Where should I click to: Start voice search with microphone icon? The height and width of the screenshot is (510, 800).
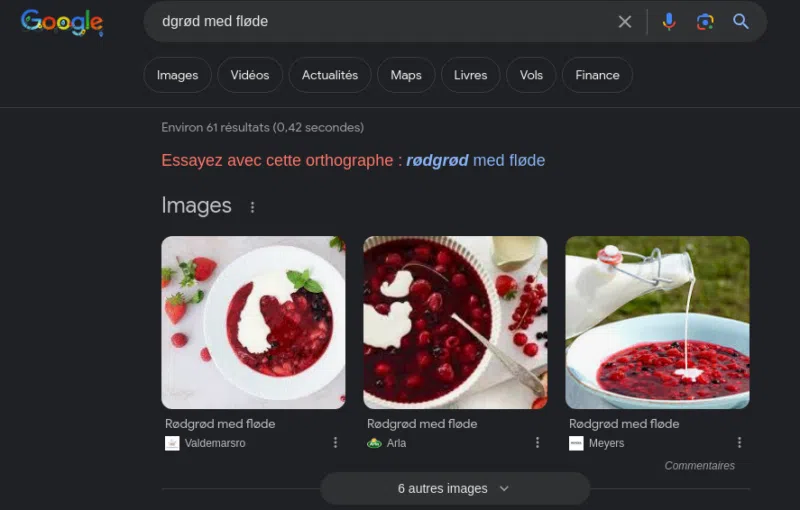point(669,22)
